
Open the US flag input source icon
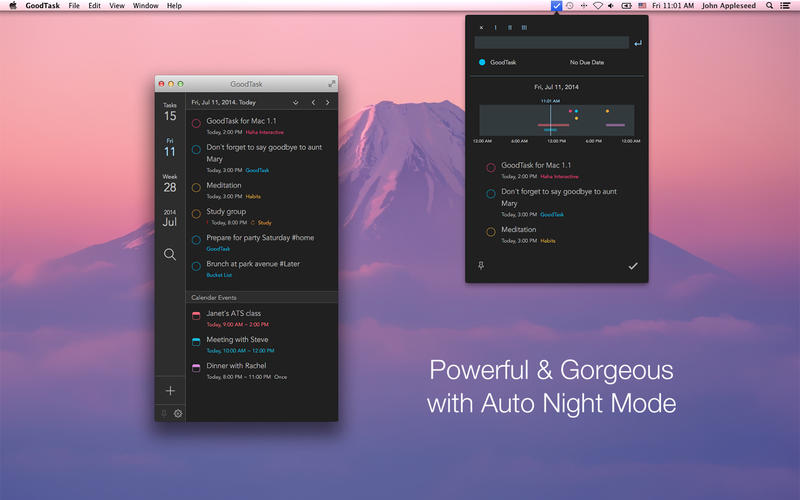pyautogui.click(x=642, y=6)
